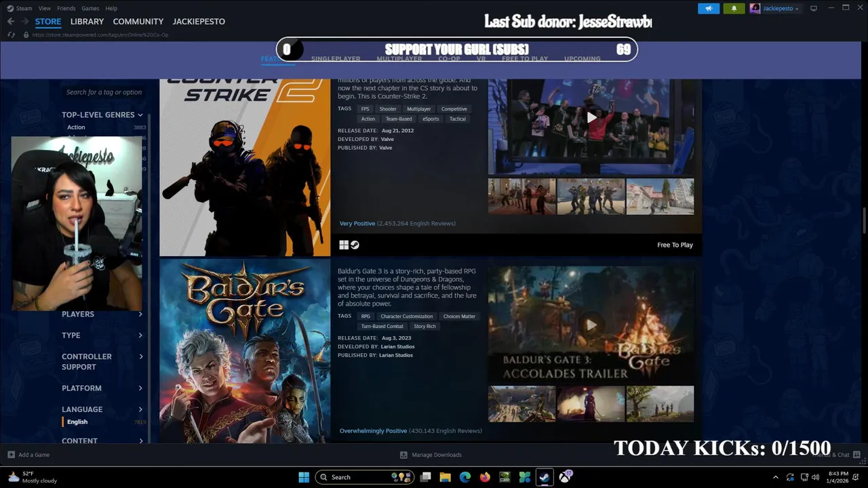
Task: Click the eSports tag
Action: pos(431,119)
